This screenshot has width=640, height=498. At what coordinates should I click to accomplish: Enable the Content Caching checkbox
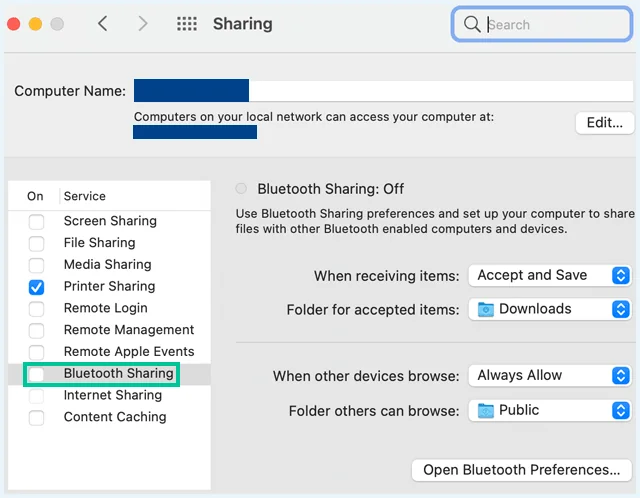tap(36, 418)
